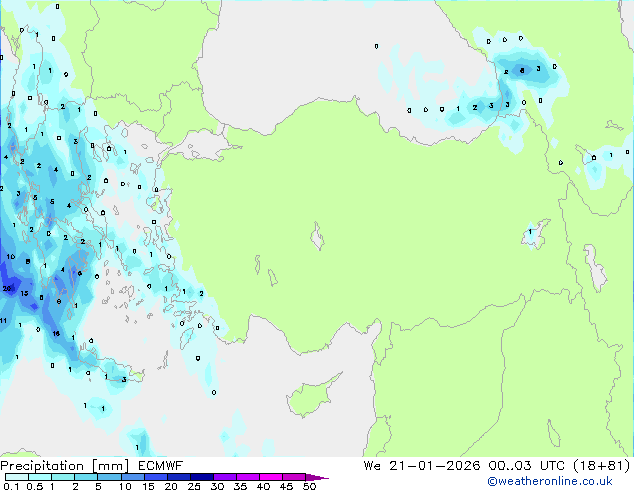Click the map precipitation value '20'
Screen dimensions: 634x490
click(6, 289)
